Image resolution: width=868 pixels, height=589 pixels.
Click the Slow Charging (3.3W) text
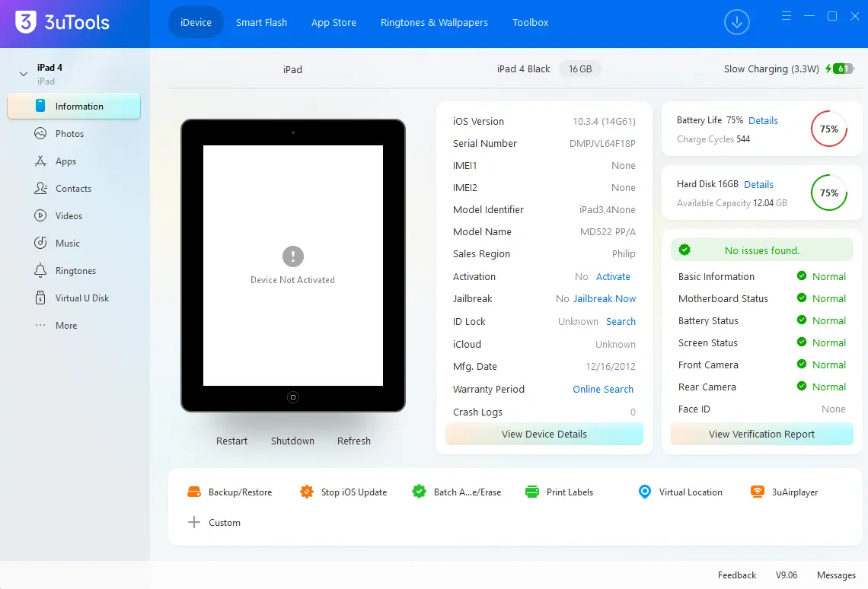click(771, 68)
